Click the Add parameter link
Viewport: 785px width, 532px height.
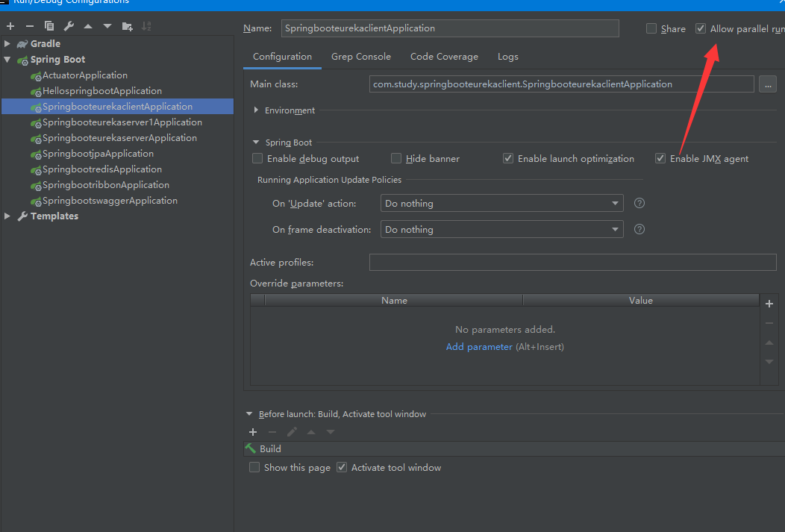(x=479, y=347)
